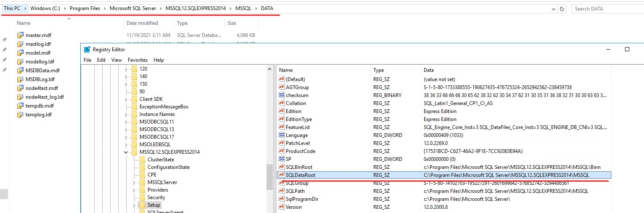Click the Version value icon
This screenshot has height=213, width=644.
tap(282, 207)
